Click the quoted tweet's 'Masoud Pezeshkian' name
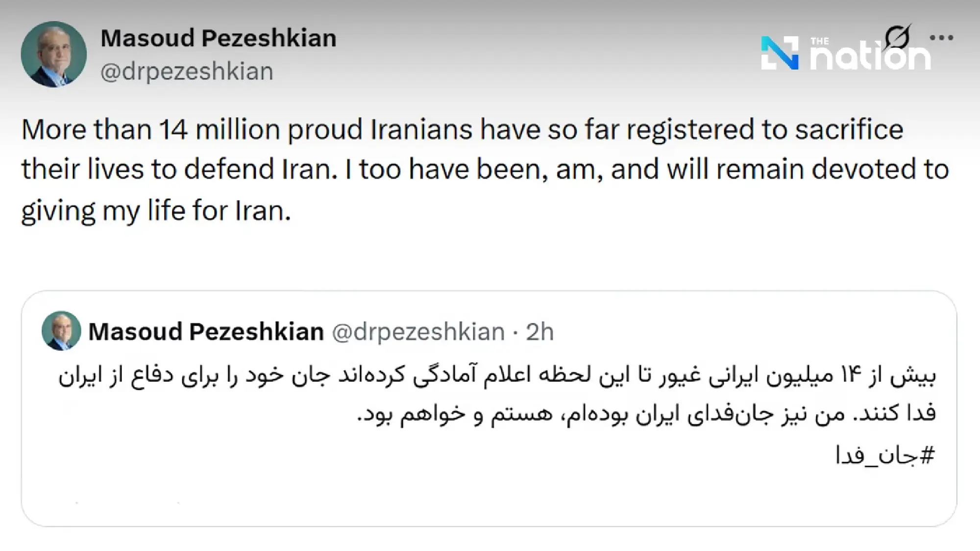 pyautogui.click(x=206, y=332)
